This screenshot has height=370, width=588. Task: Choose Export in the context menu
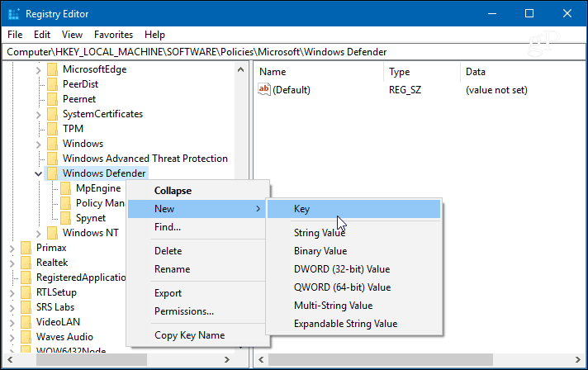[x=197, y=293]
